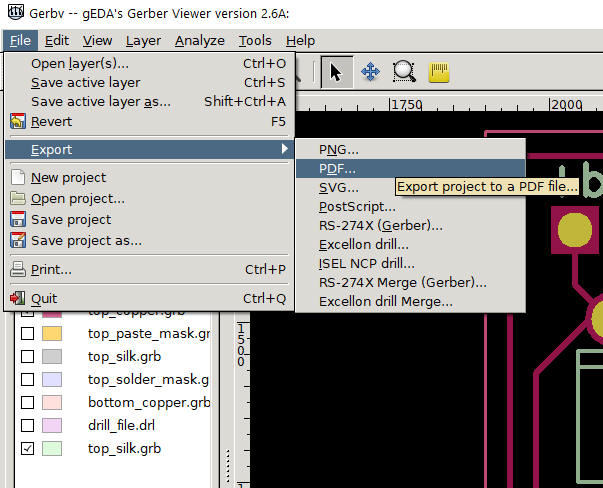Select the top_paste_mask.grb layer name

[148, 333]
